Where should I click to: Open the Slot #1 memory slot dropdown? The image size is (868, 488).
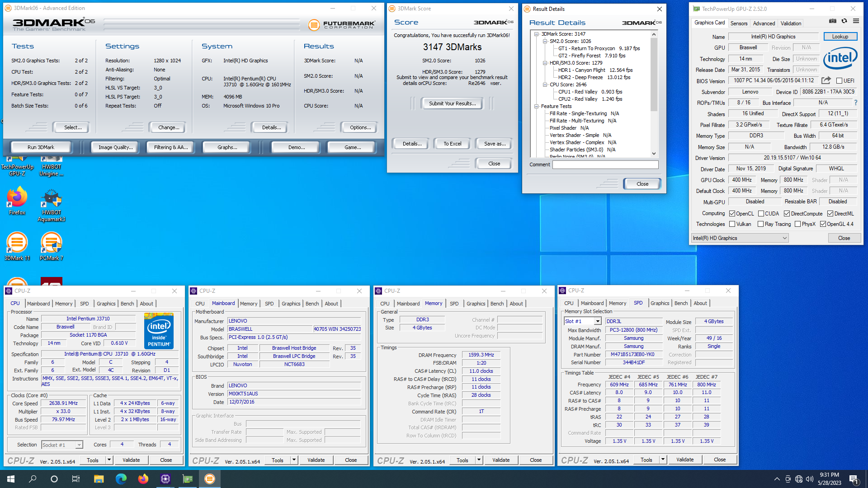click(583, 321)
